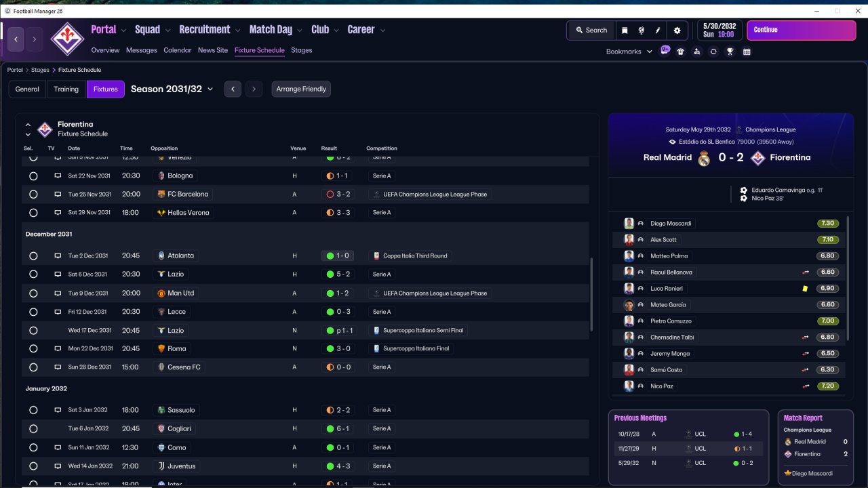Collapse the Fiorentina Fixture Schedule up chevron
Viewport: 868px width, 488px height.
[28, 125]
